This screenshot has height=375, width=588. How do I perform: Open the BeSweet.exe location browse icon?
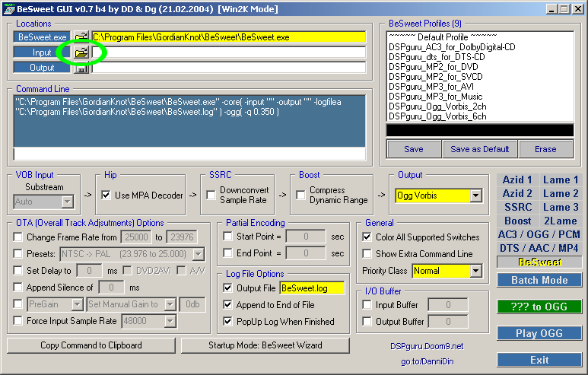81,37
